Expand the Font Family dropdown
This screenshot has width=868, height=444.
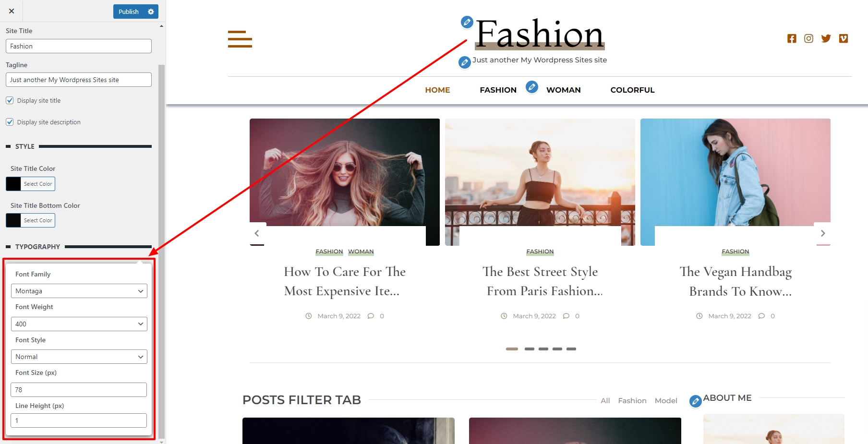79,291
